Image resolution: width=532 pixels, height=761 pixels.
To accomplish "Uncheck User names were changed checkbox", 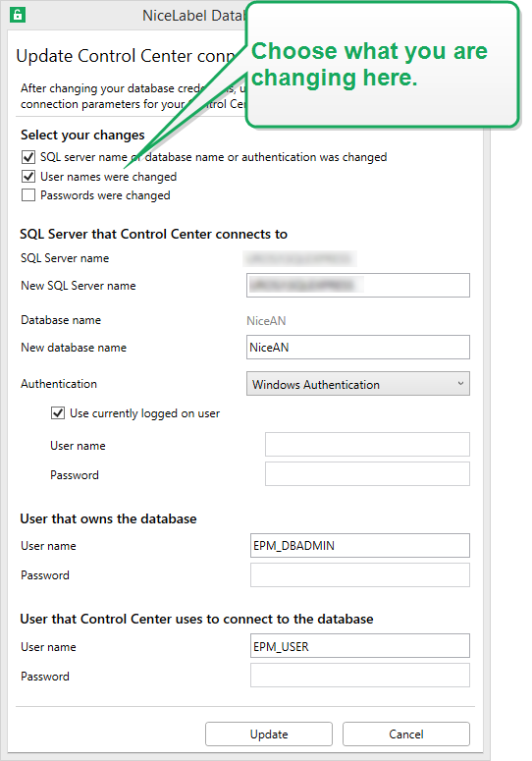I will pos(28,176).
